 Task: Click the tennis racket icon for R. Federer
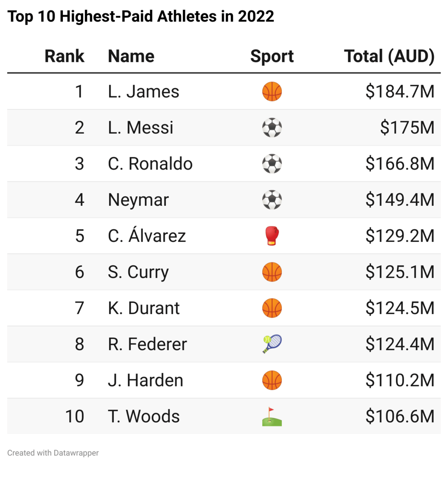pyautogui.click(x=272, y=344)
